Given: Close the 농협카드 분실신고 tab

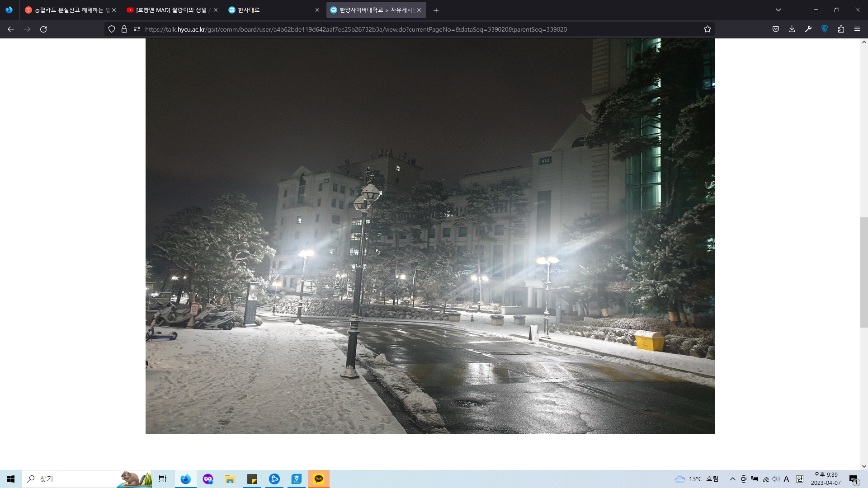Looking at the screenshot, I should [114, 10].
